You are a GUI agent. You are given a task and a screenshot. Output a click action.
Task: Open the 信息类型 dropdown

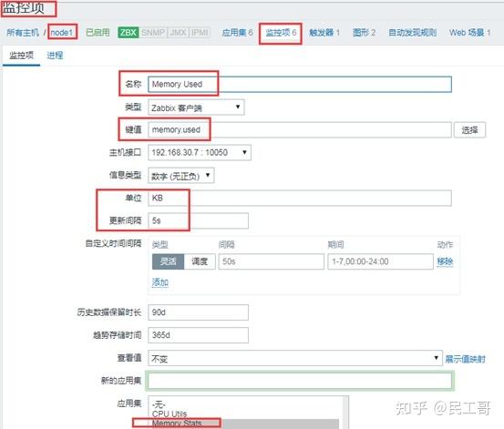(x=181, y=176)
